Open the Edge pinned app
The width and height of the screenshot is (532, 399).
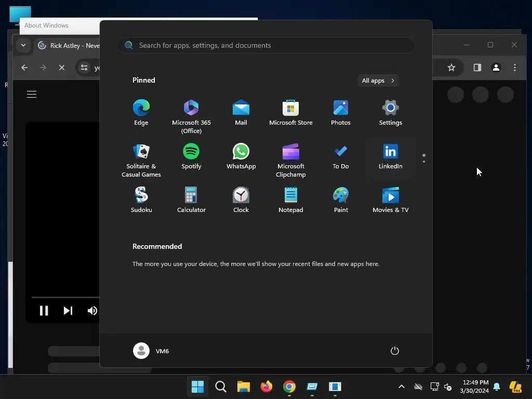click(141, 113)
